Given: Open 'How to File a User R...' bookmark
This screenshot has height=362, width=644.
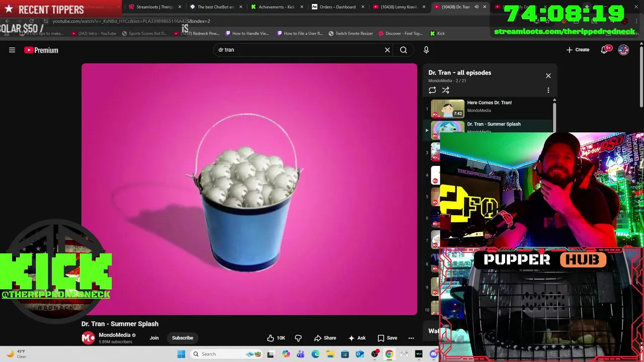Looking at the screenshot, I should [300, 33].
